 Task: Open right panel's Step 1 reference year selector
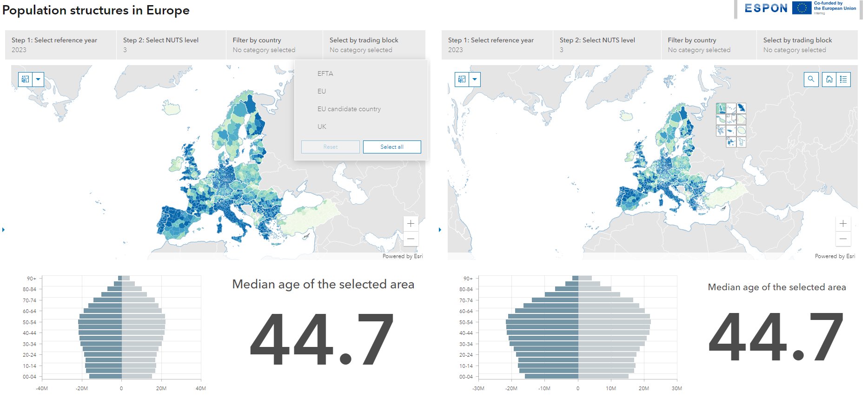[497, 45]
